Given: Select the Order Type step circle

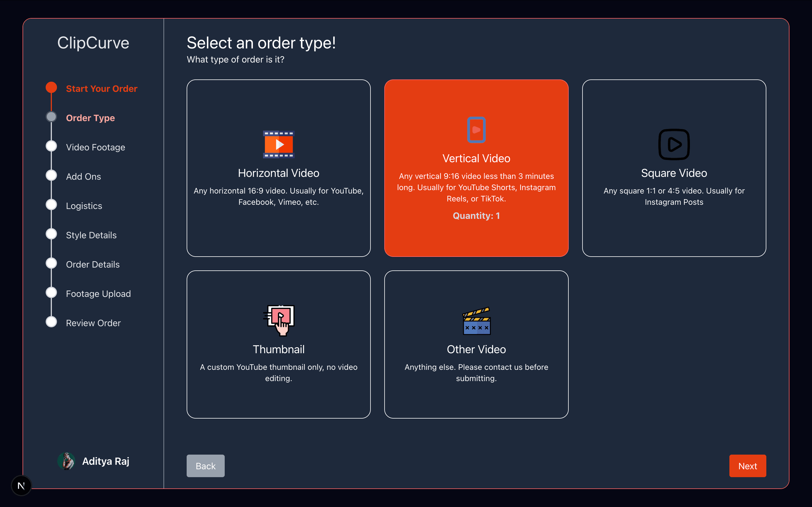Looking at the screenshot, I should [51, 117].
